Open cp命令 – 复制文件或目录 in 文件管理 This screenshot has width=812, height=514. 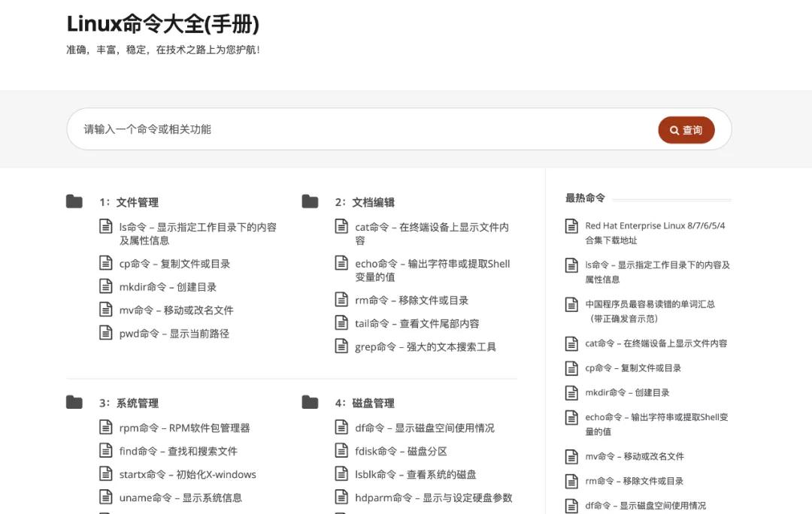(x=174, y=264)
